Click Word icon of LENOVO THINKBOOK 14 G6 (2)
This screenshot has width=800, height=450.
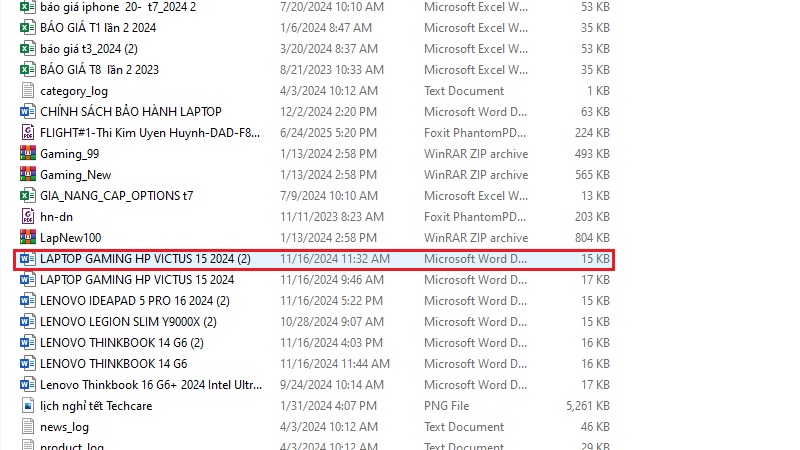(28, 342)
